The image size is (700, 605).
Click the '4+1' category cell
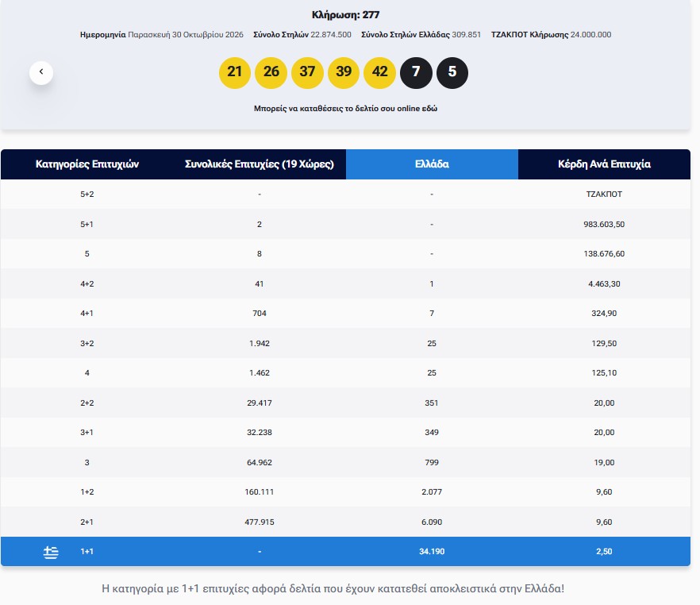click(x=87, y=314)
